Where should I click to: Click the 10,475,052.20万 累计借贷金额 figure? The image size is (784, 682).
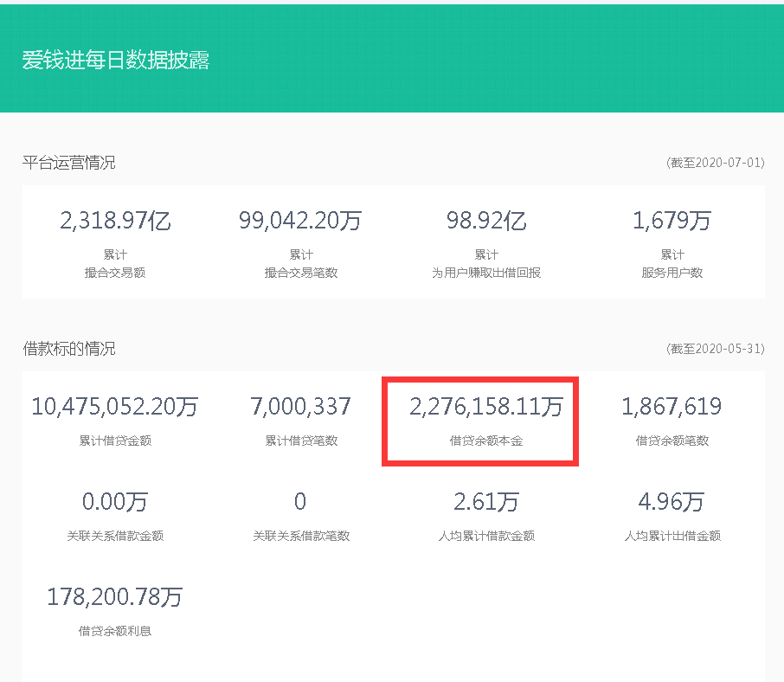113,406
